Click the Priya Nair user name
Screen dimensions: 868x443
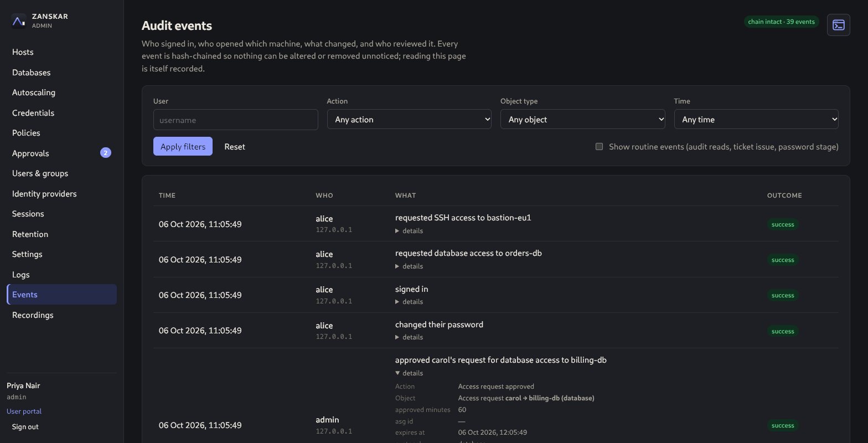point(23,385)
